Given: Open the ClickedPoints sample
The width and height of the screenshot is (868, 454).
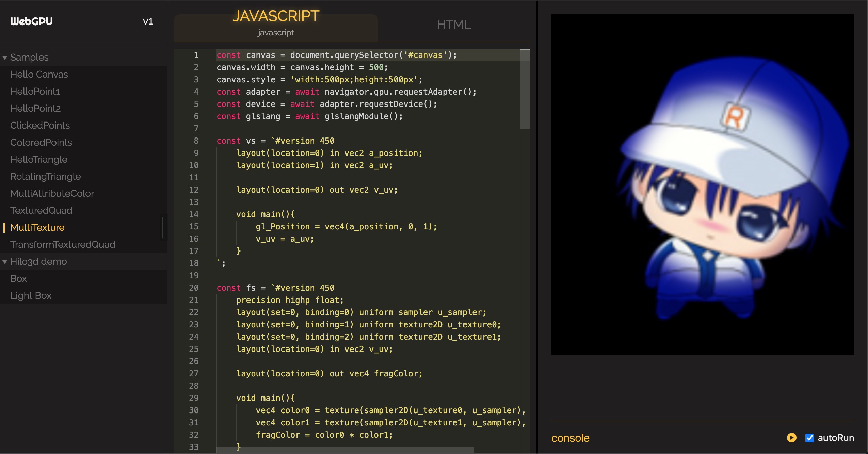Looking at the screenshot, I should pos(40,125).
